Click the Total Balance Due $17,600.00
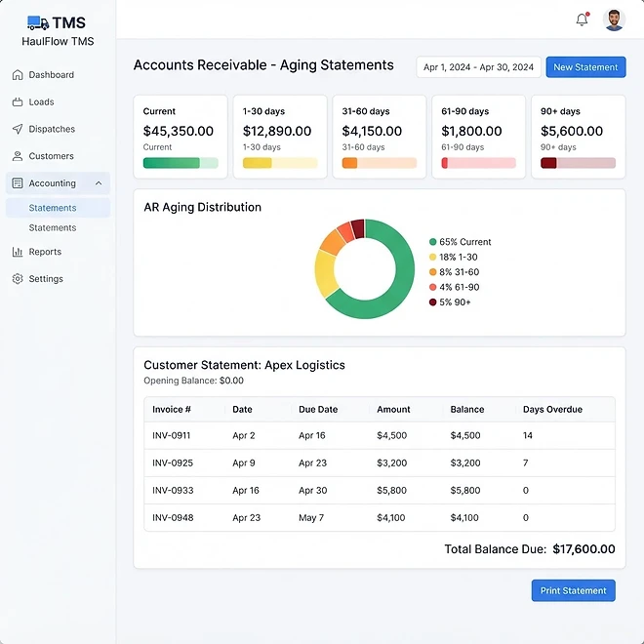 (530, 549)
